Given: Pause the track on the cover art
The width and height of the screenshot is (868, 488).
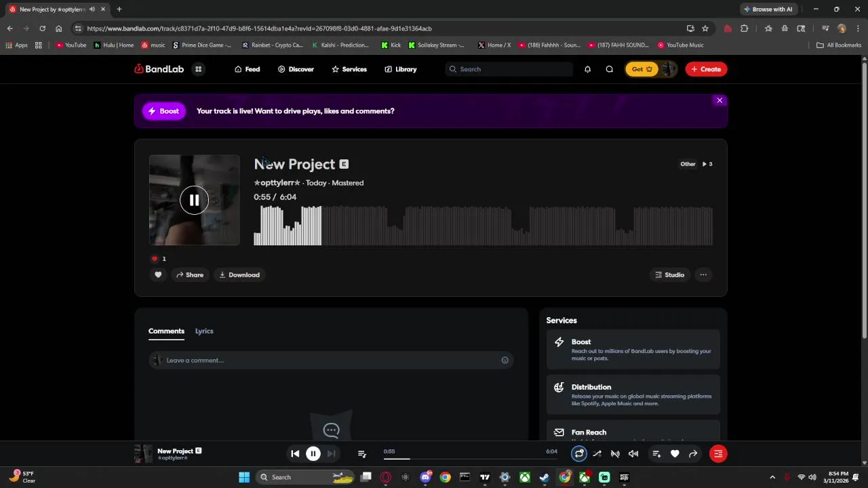Looking at the screenshot, I should (194, 200).
